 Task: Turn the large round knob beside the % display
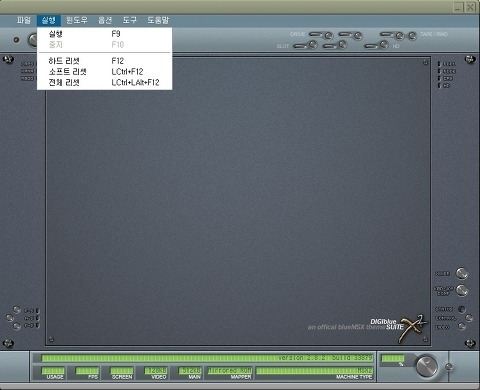point(427,366)
